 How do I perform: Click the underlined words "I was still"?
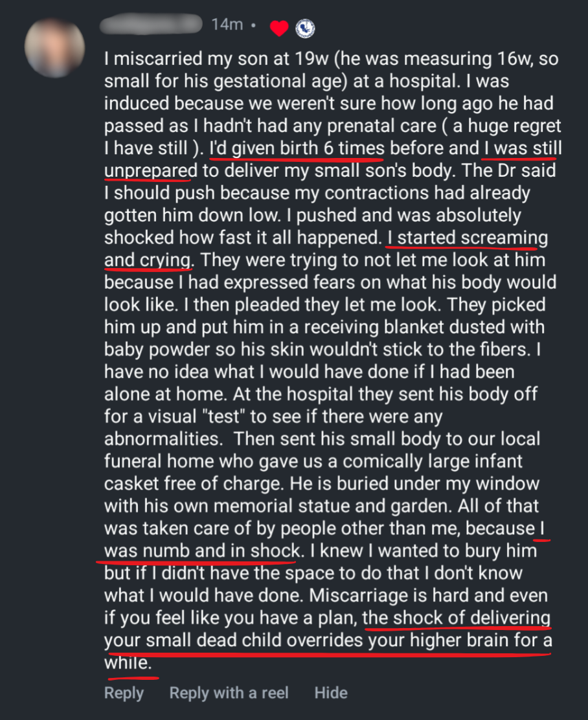click(522, 148)
